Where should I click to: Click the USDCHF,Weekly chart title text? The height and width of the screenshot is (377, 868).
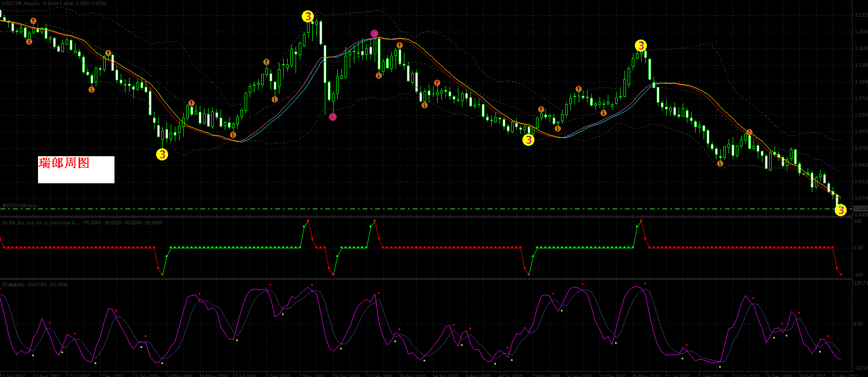(21, 4)
